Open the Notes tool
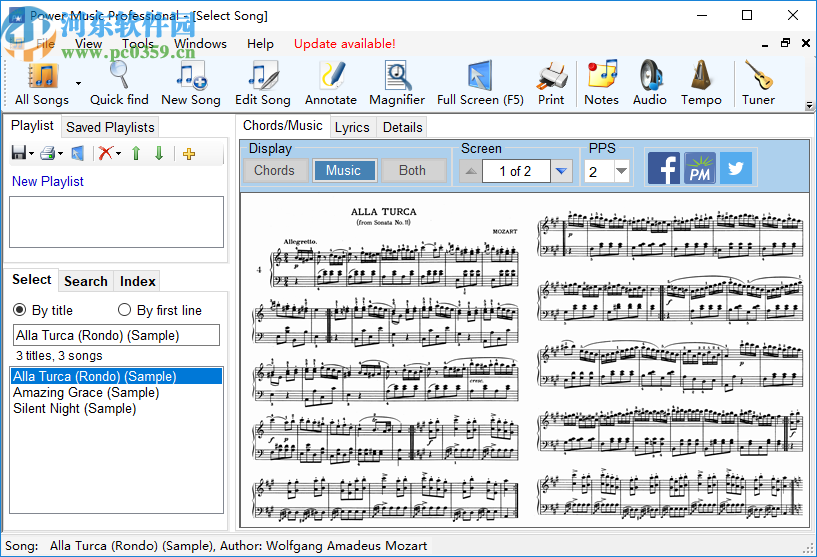This screenshot has width=817, height=557. [601, 83]
